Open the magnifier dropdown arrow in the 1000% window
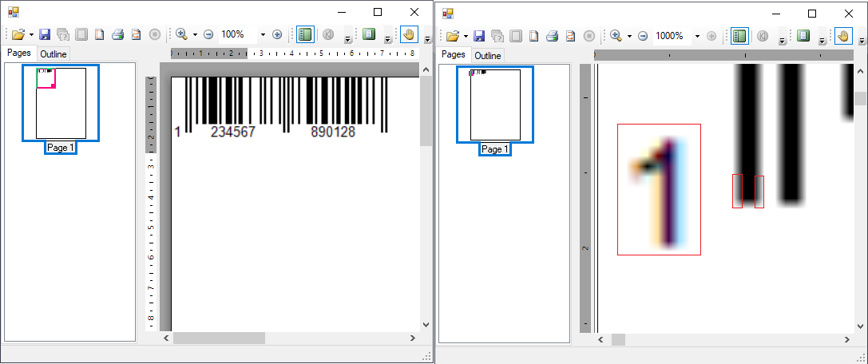This screenshot has width=868, height=364. pyautogui.click(x=629, y=37)
